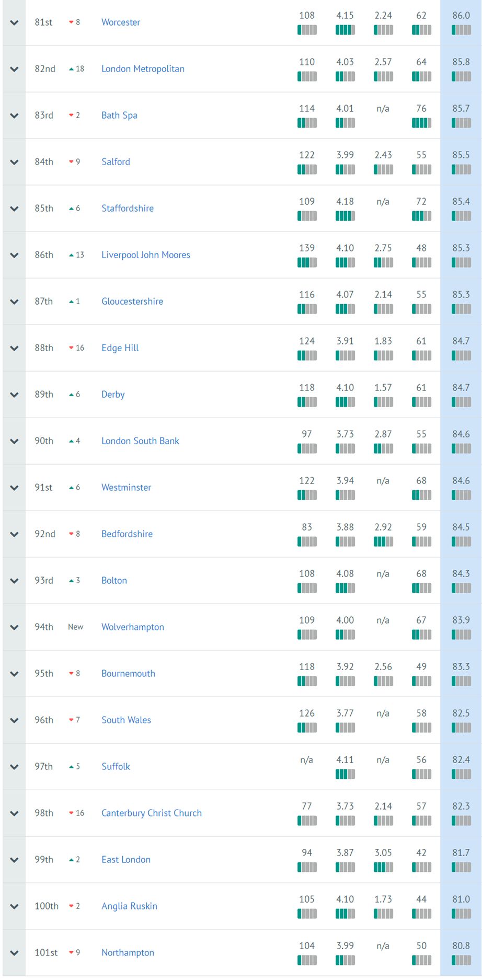Select the value '4.18' for Staffordshire
The height and width of the screenshot is (980, 482).
point(345,202)
